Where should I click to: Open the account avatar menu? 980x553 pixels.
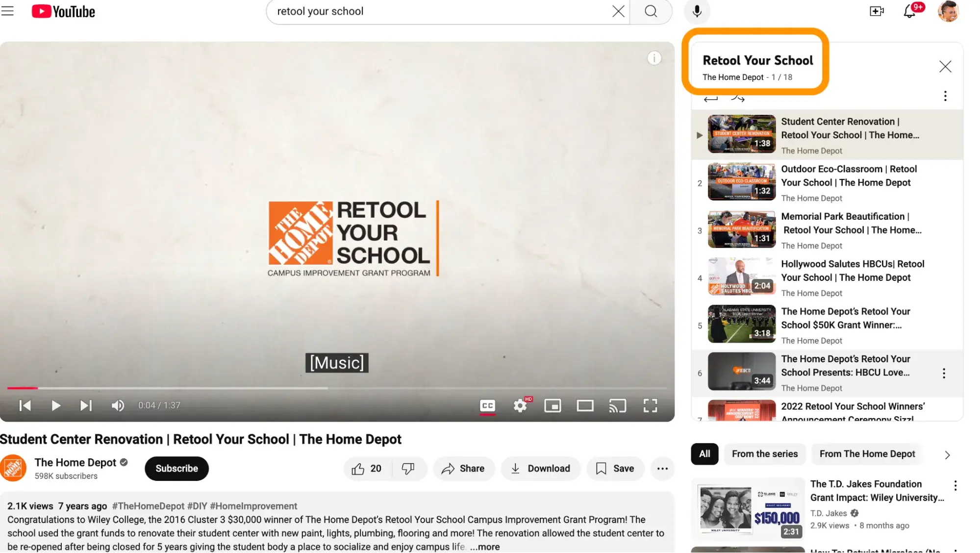click(948, 11)
